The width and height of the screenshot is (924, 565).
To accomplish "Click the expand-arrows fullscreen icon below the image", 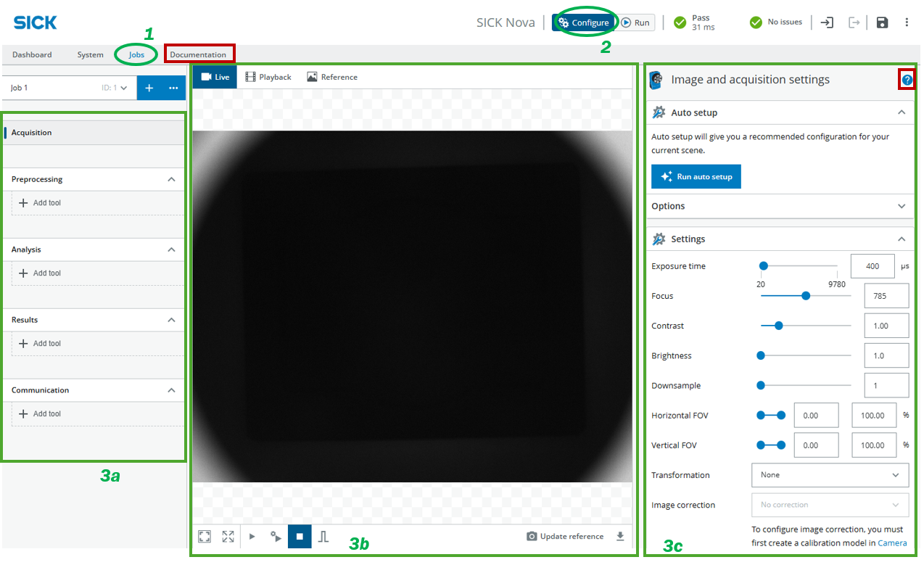I will pos(228,537).
